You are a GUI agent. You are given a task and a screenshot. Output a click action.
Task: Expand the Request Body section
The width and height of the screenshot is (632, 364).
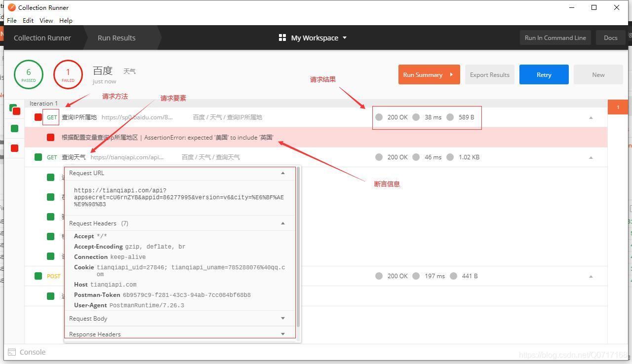[283, 319]
